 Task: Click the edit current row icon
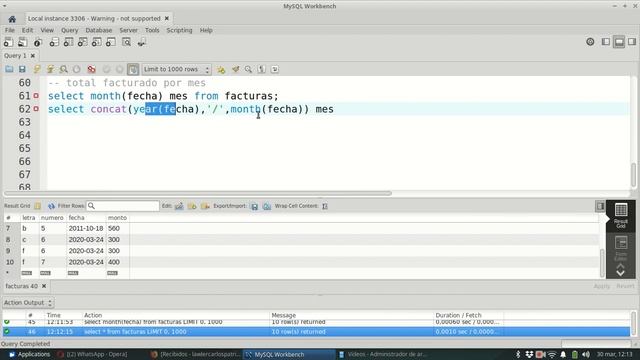coord(179,206)
